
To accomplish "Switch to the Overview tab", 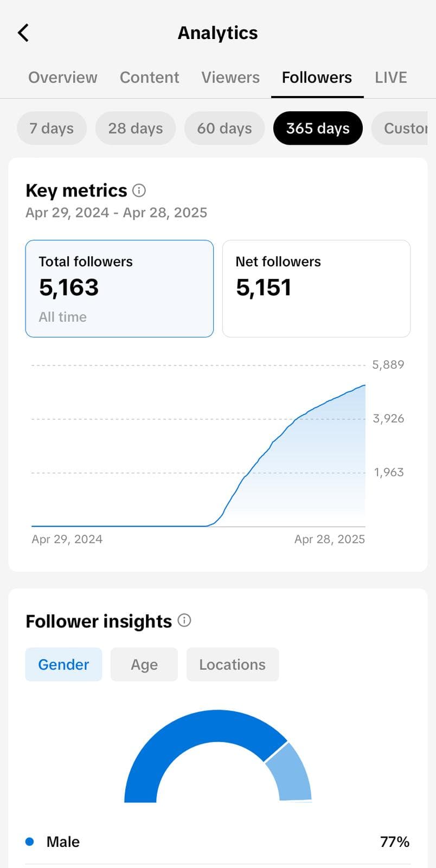I will click(63, 78).
